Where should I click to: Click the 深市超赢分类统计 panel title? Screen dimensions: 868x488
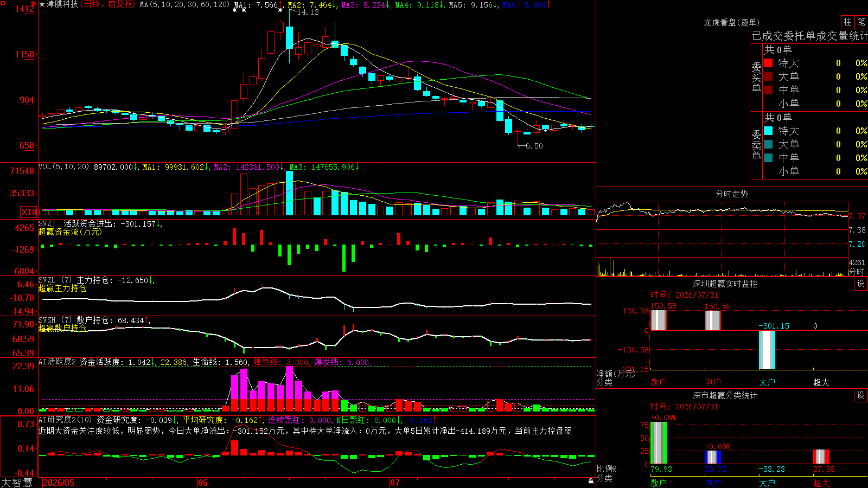point(725,395)
